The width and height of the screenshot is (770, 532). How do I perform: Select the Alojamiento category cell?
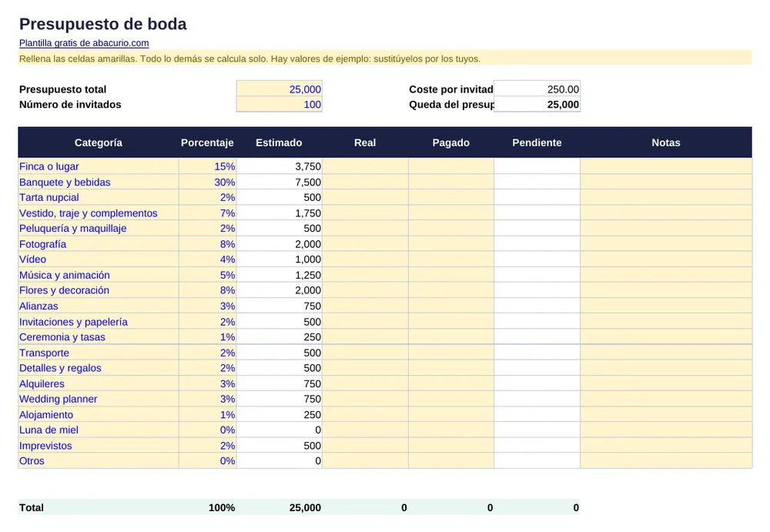[99, 414]
